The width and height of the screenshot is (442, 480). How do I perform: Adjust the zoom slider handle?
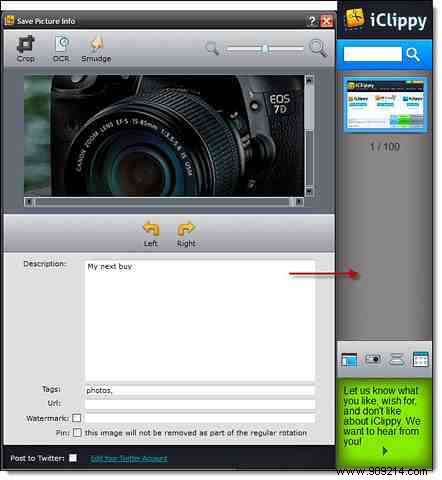point(265,49)
